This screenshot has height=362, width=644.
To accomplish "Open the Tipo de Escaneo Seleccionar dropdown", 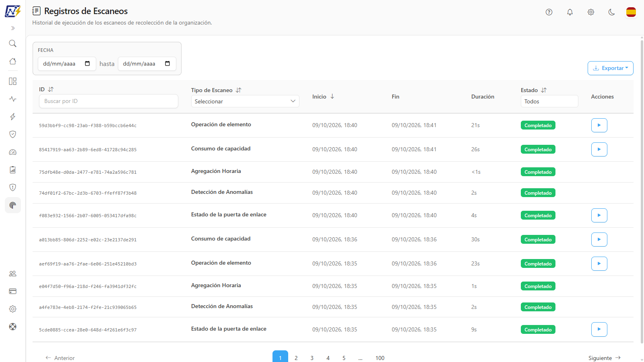I will (245, 101).
